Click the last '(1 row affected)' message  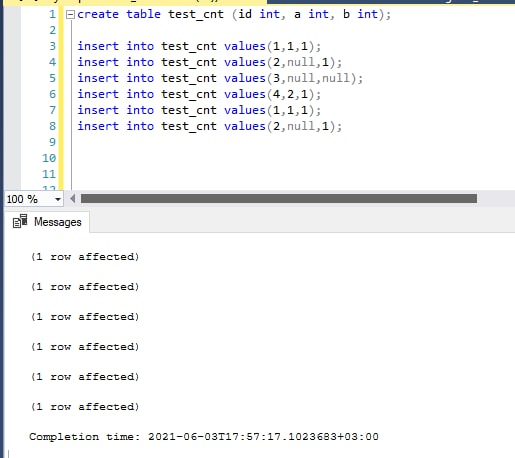(85, 407)
